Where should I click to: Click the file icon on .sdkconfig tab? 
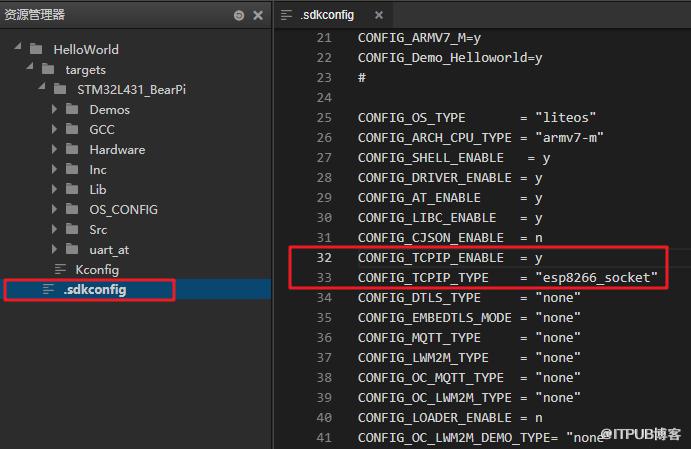pos(286,15)
